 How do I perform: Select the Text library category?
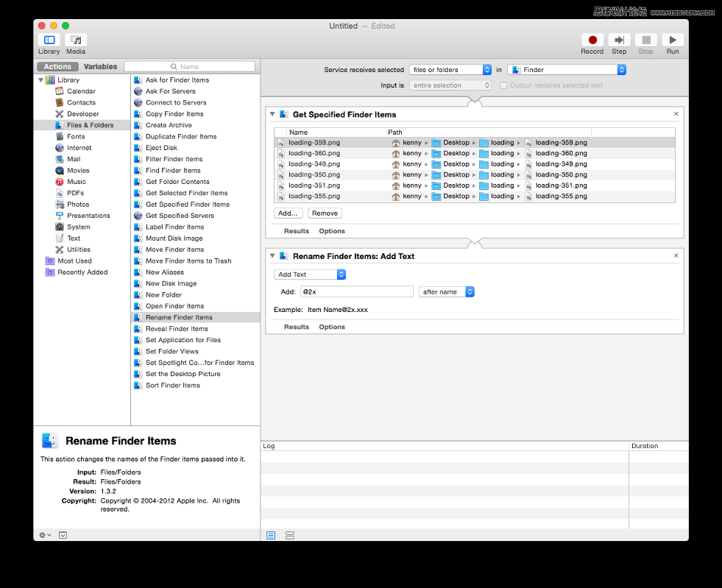click(x=73, y=238)
